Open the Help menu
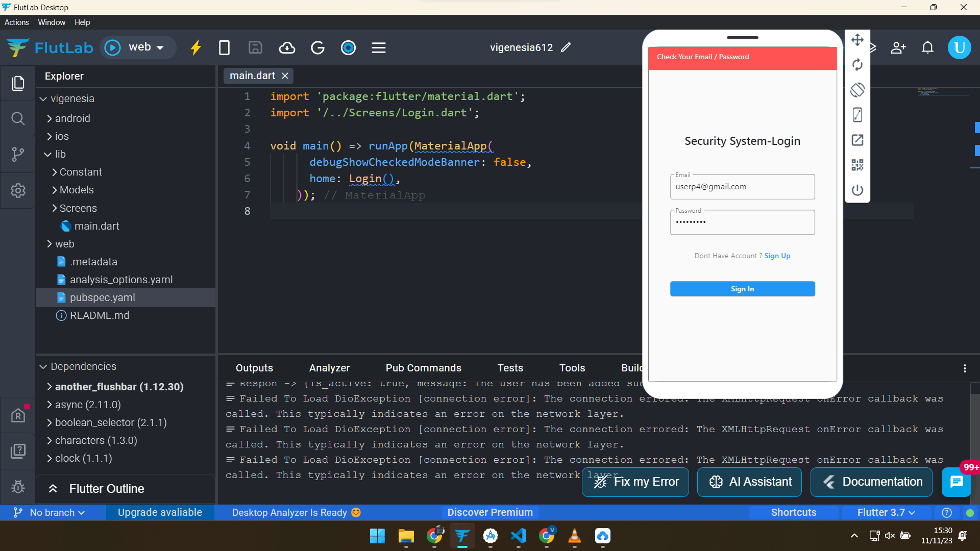 point(82,22)
